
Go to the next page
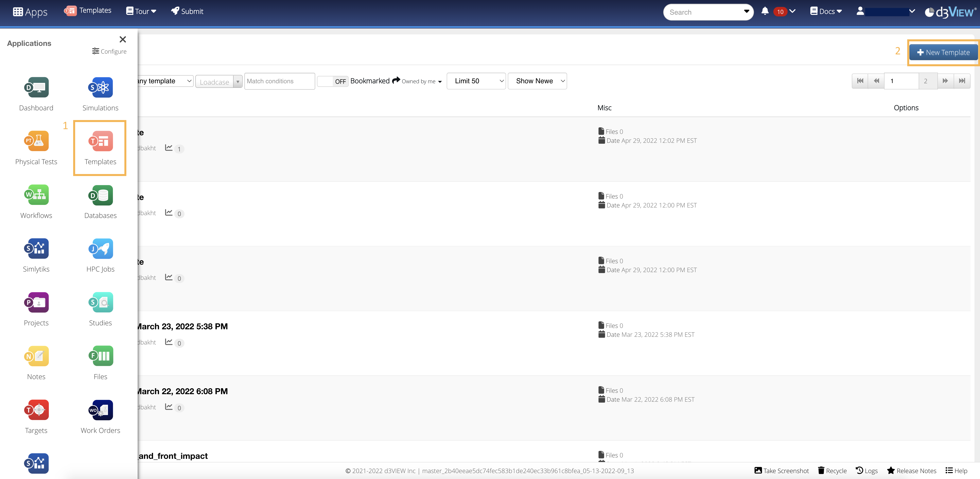tap(945, 81)
